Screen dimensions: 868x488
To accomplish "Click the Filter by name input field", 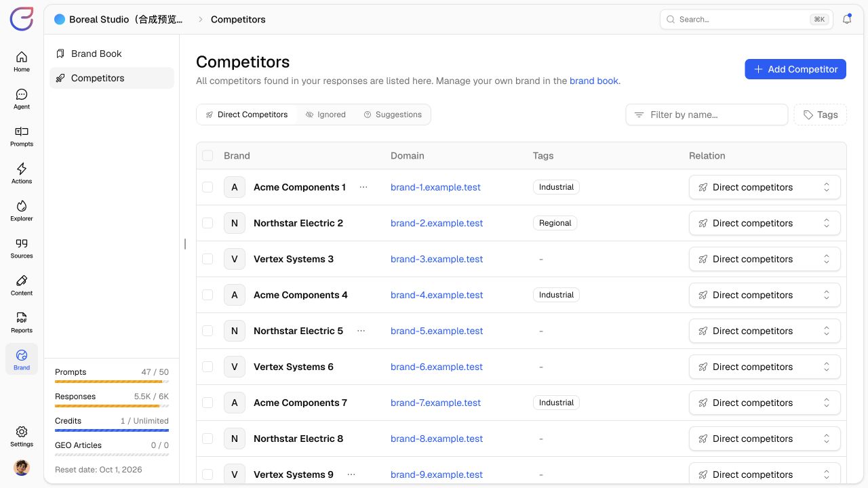I will (707, 115).
